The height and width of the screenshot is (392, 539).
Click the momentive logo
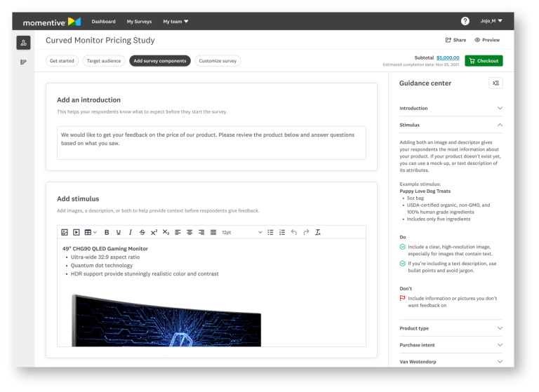point(51,22)
